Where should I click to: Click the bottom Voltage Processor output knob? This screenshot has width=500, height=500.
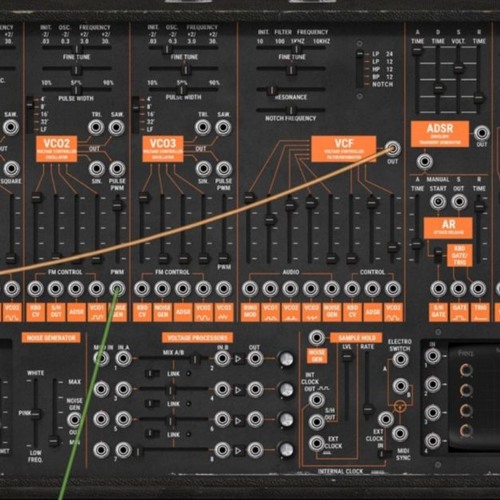click(286, 450)
